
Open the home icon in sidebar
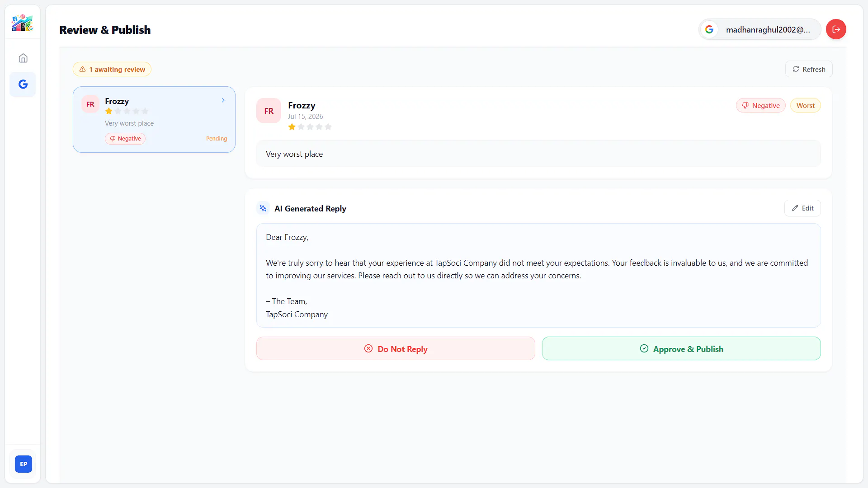(x=23, y=58)
